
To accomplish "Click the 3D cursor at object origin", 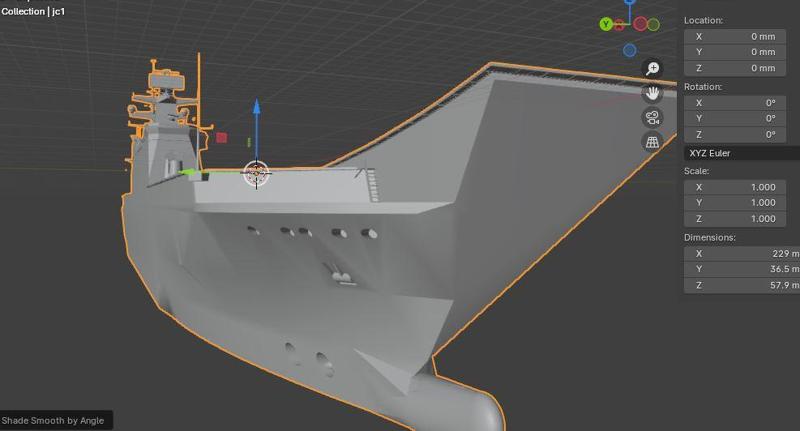I will click(x=256, y=173).
